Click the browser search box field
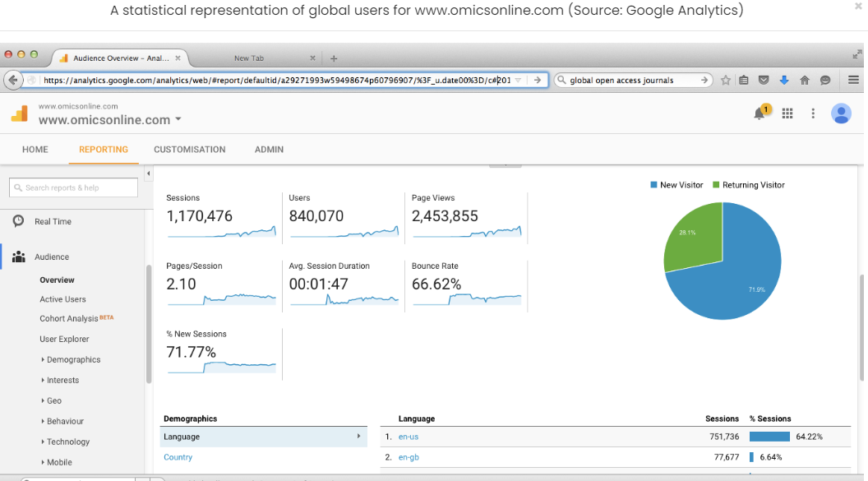Screen dimensions: 868x481 click(633, 81)
